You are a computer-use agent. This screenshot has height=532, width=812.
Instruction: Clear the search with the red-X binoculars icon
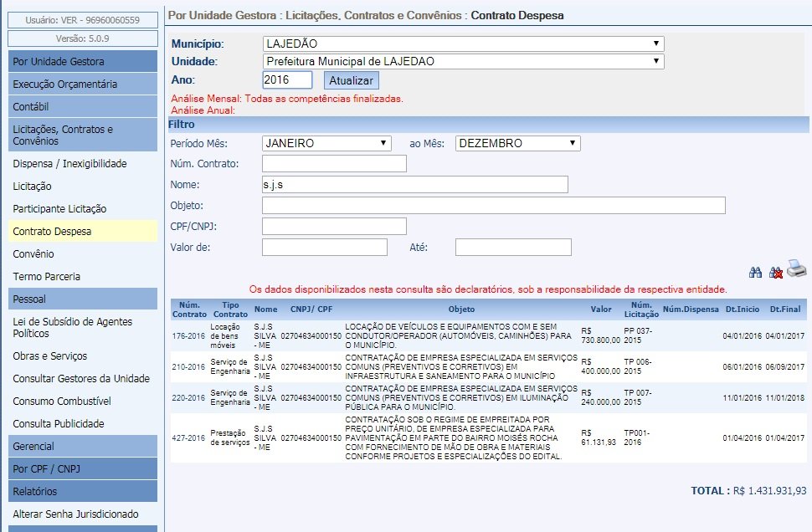(775, 272)
